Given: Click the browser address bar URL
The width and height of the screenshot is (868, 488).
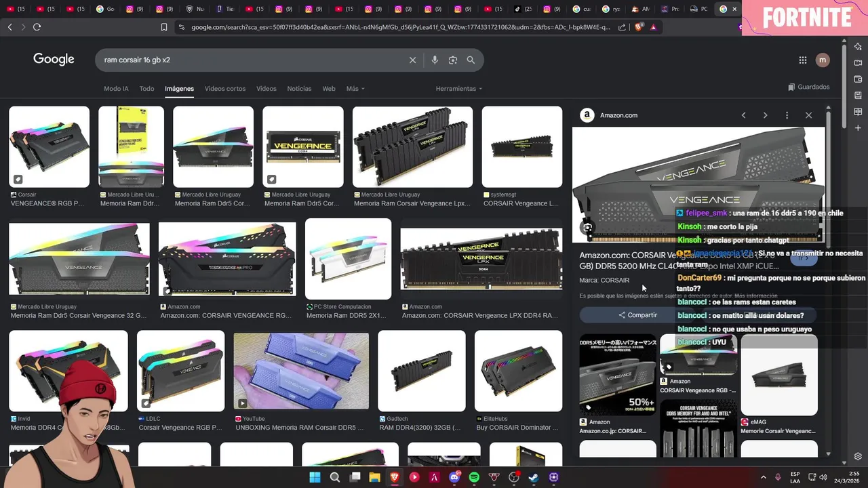Looking at the screenshot, I should click(400, 27).
